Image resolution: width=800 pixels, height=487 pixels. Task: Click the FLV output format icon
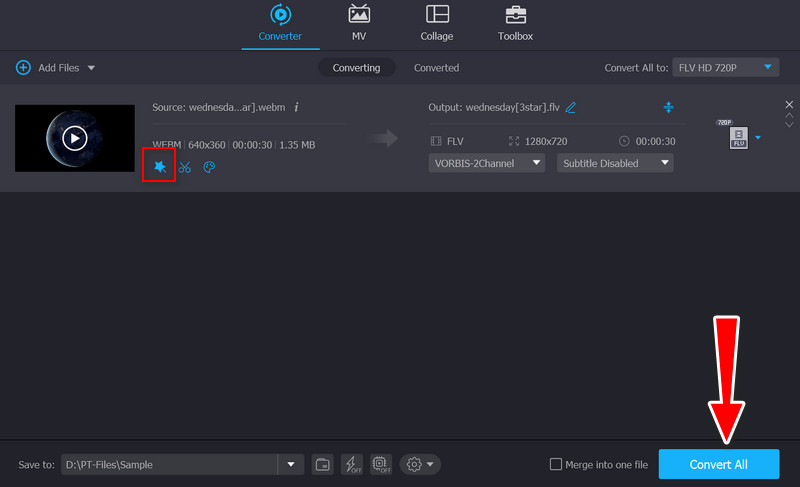[x=739, y=139]
